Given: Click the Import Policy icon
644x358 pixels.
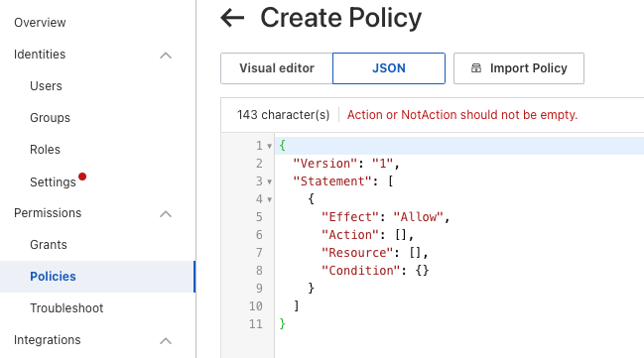Looking at the screenshot, I should click(x=476, y=68).
